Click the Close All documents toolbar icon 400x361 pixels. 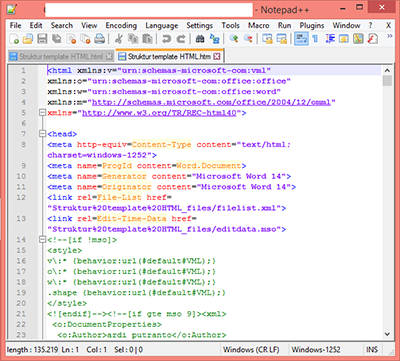[x=85, y=39]
